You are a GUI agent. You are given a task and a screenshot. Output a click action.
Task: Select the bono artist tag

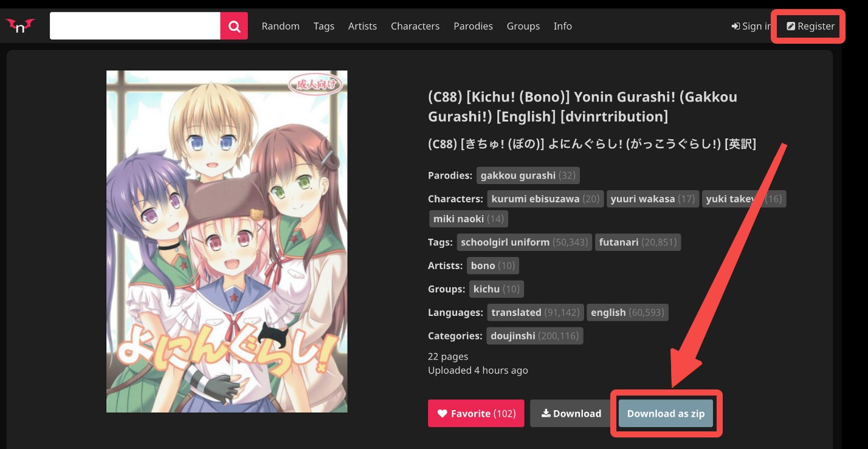493,266
